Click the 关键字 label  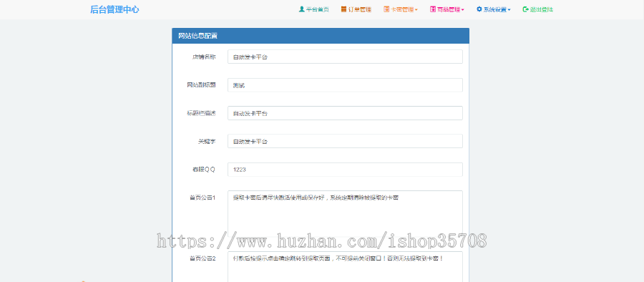207,141
